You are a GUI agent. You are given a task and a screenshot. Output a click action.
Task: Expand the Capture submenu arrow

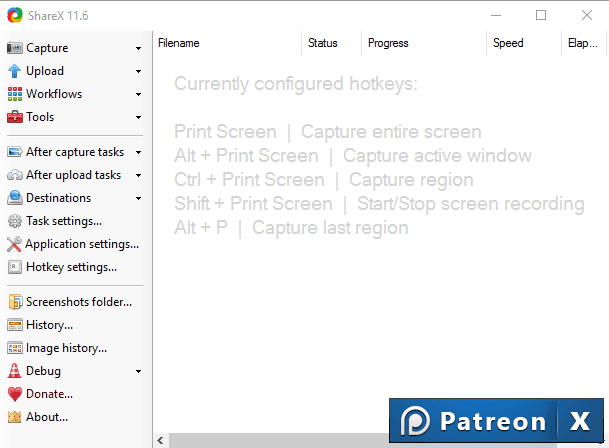point(138,48)
